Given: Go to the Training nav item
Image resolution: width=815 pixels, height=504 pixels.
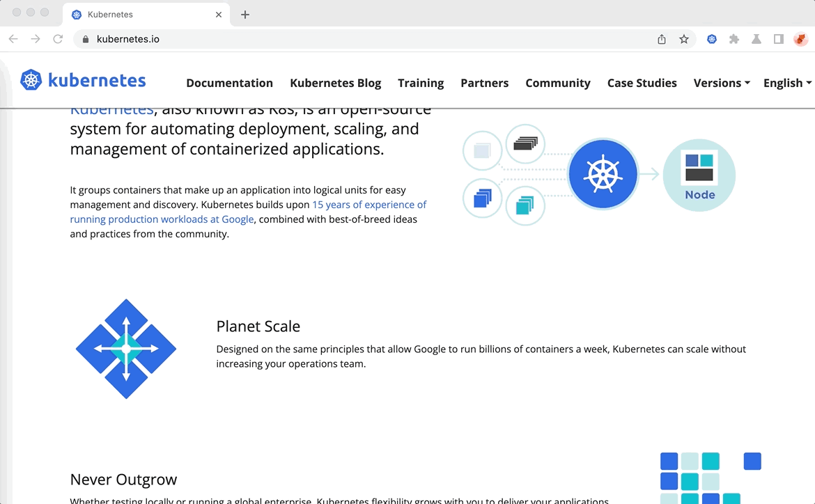Looking at the screenshot, I should tap(421, 83).
